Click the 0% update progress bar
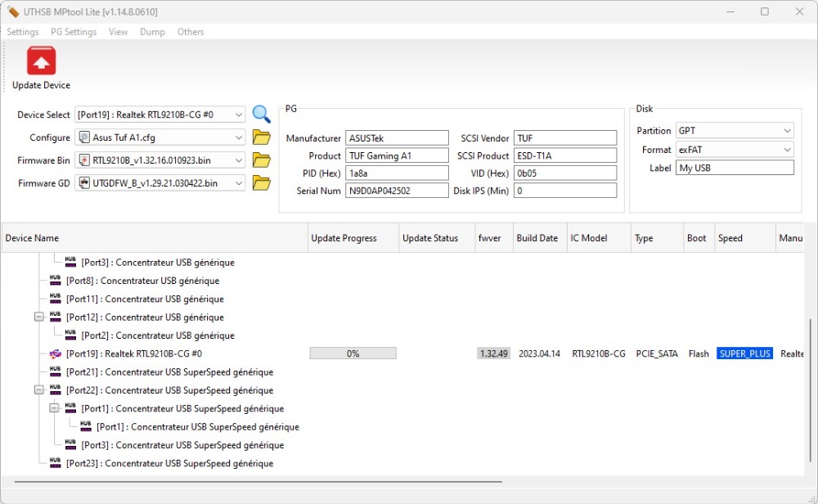Viewport: 818px width, 504px height. point(353,353)
